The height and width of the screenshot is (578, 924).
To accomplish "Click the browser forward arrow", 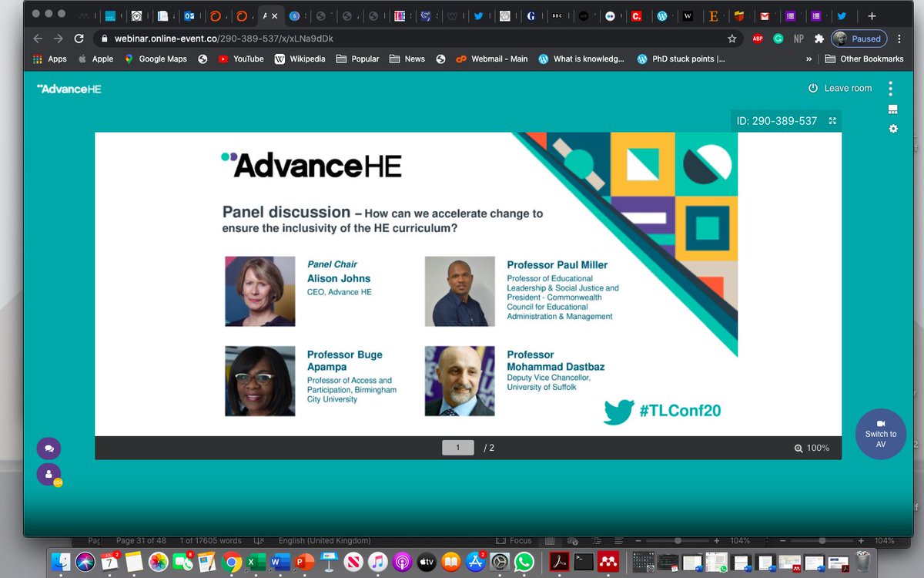I will [x=59, y=38].
